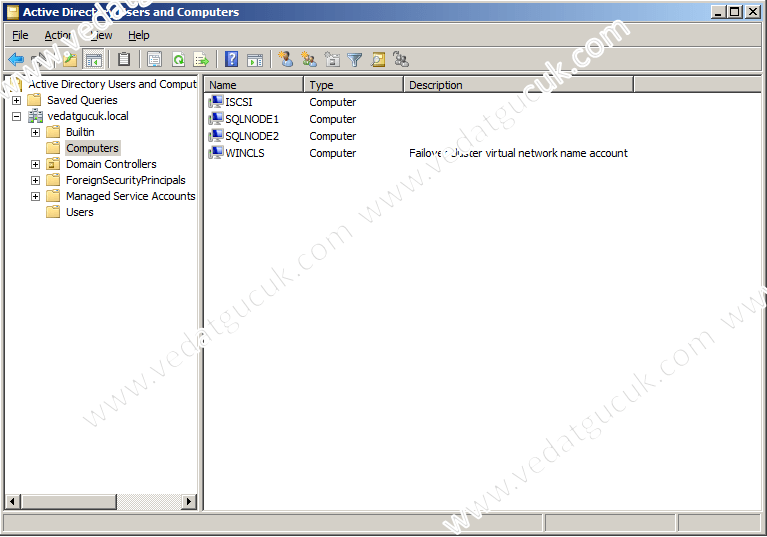
Task: Sort by the Description column header
Action: 519,85
